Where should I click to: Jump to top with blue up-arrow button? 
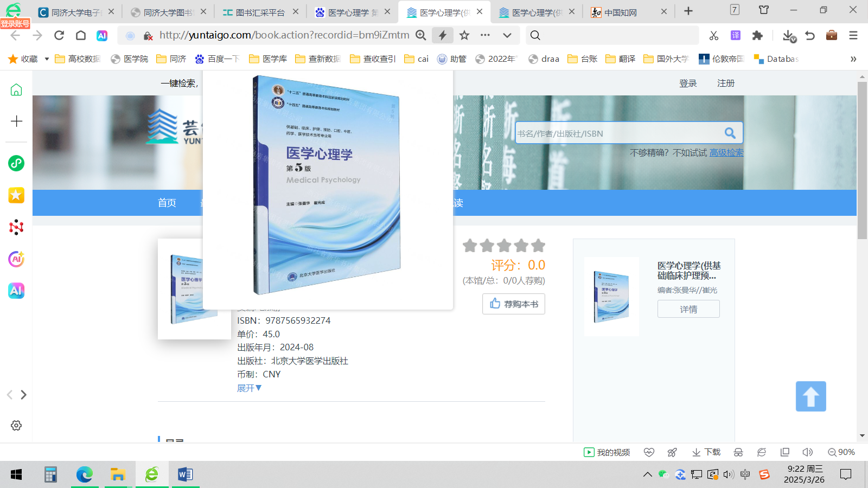(x=811, y=396)
